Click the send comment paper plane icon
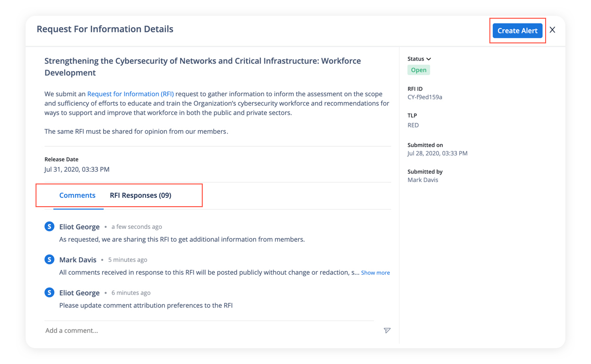The image size is (591, 364). (387, 330)
